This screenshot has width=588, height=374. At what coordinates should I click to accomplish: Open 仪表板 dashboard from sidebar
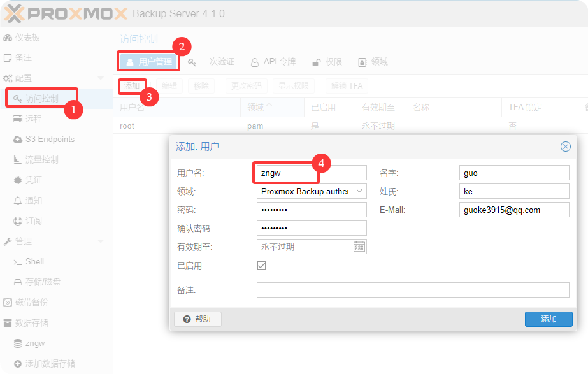(8, 38)
